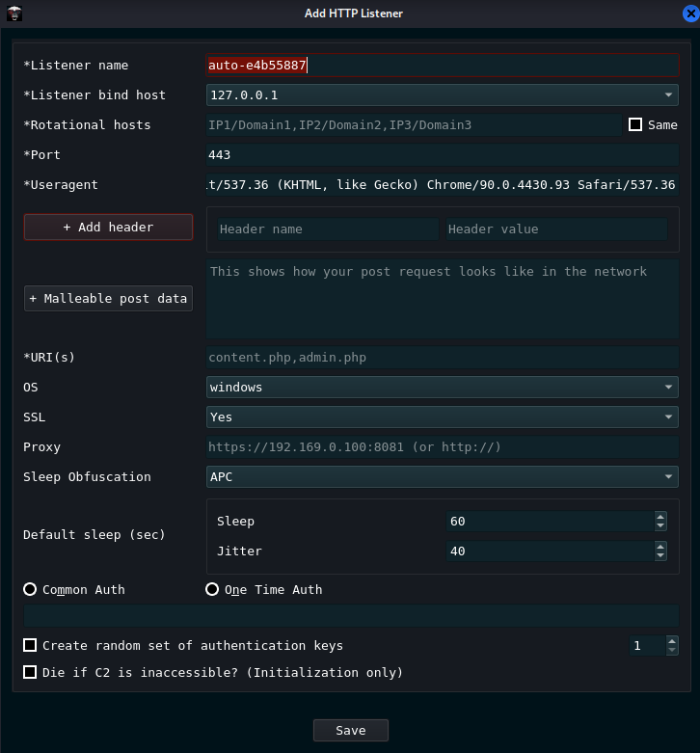Decrease the Sleep value with down arrow
This screenshot has height=753, width=700.
(660, 525)
